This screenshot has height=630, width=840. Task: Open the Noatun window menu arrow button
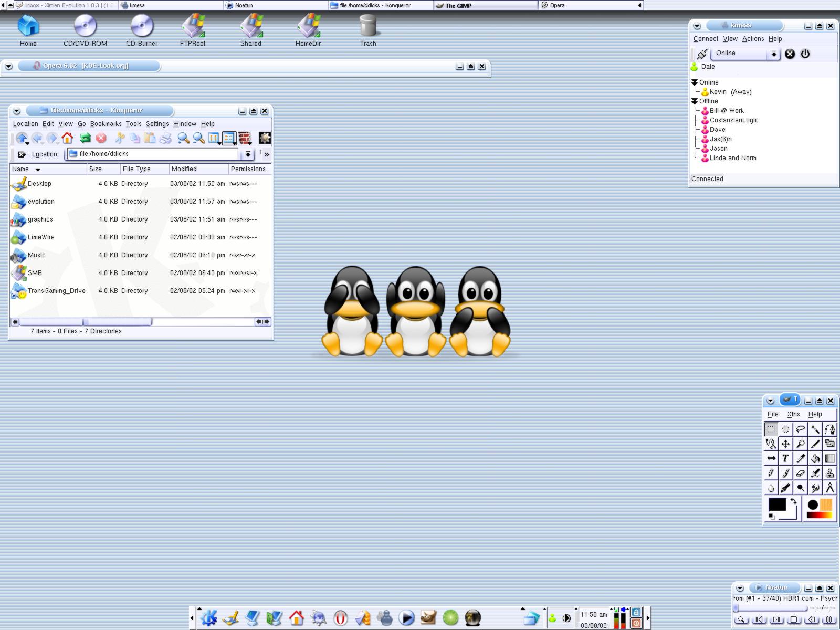(x=740, y=589)
